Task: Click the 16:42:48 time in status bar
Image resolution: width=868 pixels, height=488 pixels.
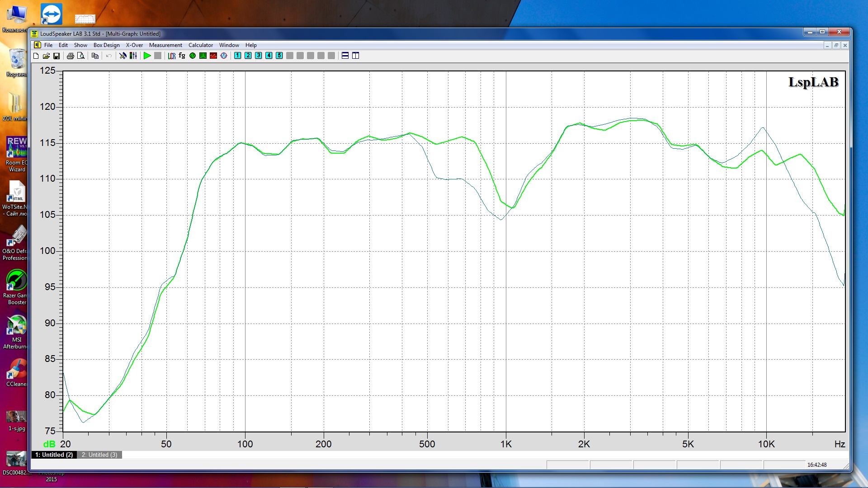Action: click(x=817, y=465)
